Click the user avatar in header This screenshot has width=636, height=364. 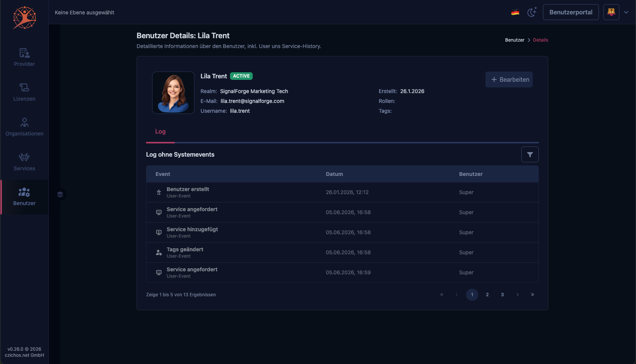pyautogui.click(x=611, y=12)
